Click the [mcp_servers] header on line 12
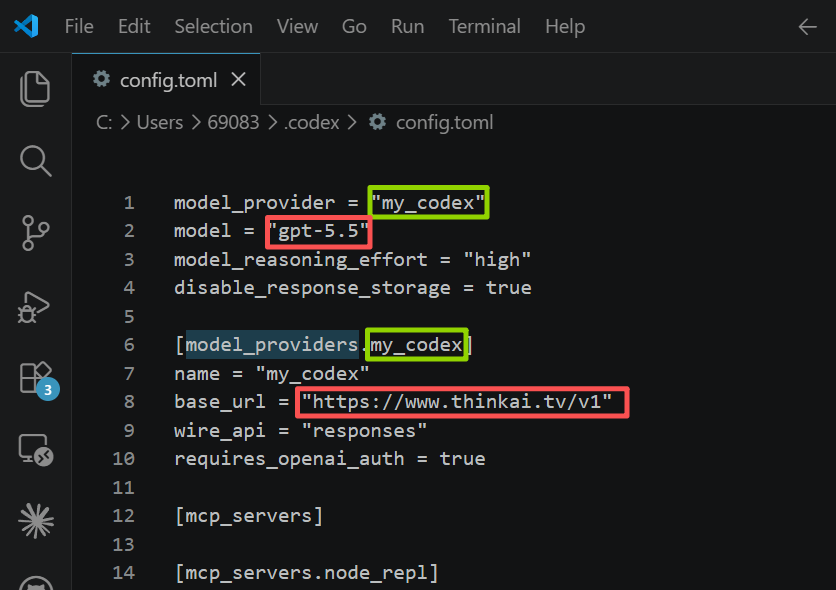The width and height of the screenshot is (836, 590). 249,516
